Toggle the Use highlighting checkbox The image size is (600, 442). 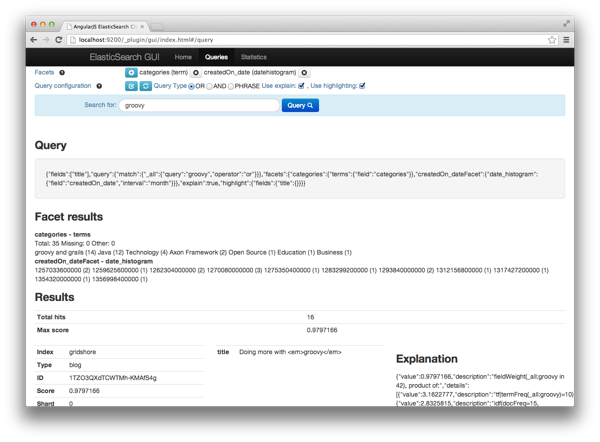pyautogui.click(x=362, y=86)
